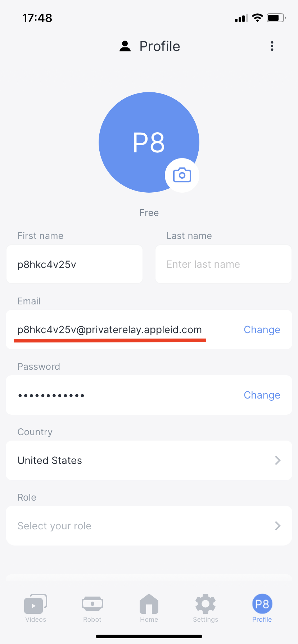
Task: Click Change next to the email
Action: click(x=262, y=330)
